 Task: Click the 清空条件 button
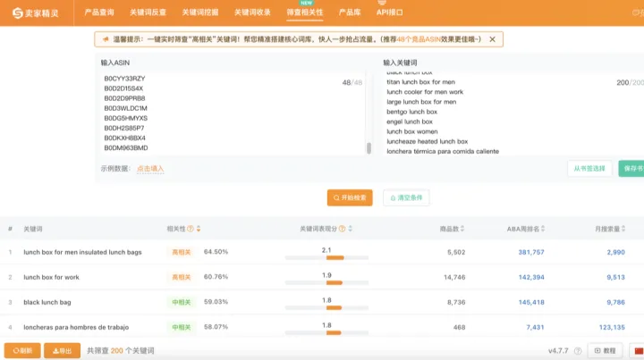pos(406,197)
